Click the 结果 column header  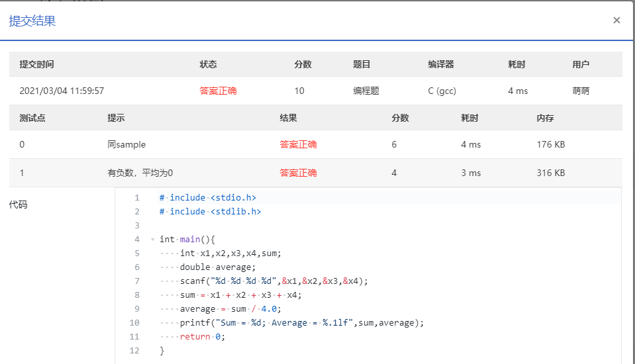(288, 118)
